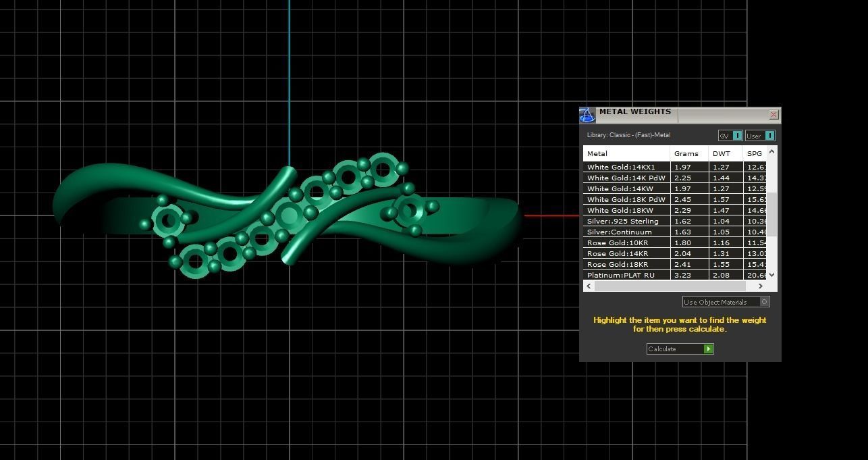The image size is (868, 460).
Task: Select the Platinum:PLAT RU row
Action: [x=675, y=275]
